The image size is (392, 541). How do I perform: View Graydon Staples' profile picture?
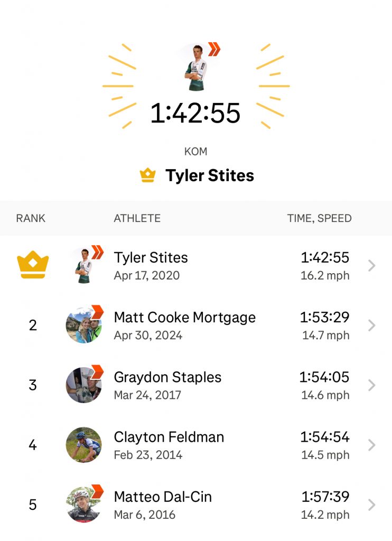(x=84, y=385)
